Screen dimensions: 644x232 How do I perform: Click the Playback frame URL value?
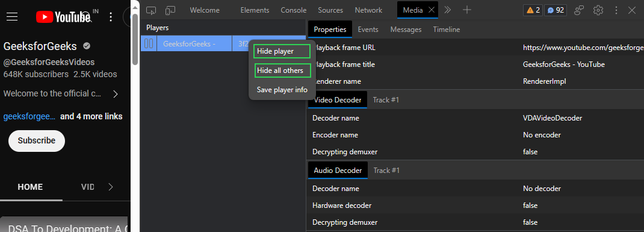pos(583,48)
